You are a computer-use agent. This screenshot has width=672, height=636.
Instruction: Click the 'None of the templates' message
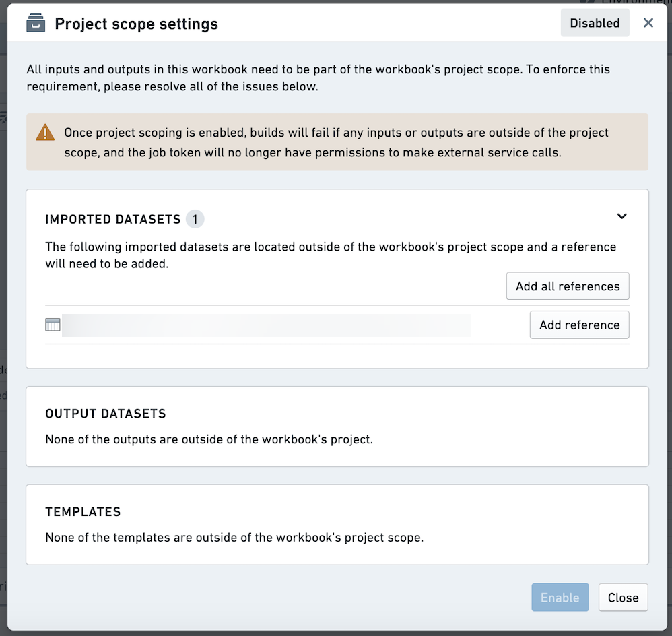234,538
